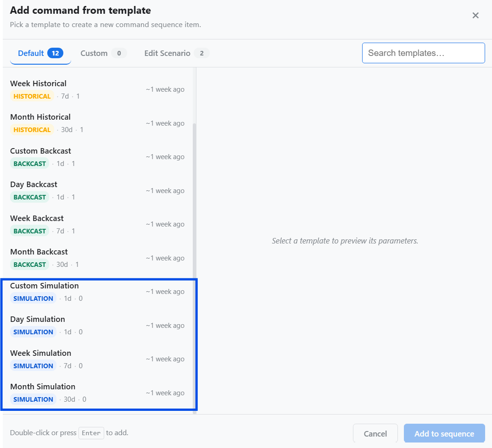
Task: Choose the Week Backcast template
Action: click(x=98, y=225)
